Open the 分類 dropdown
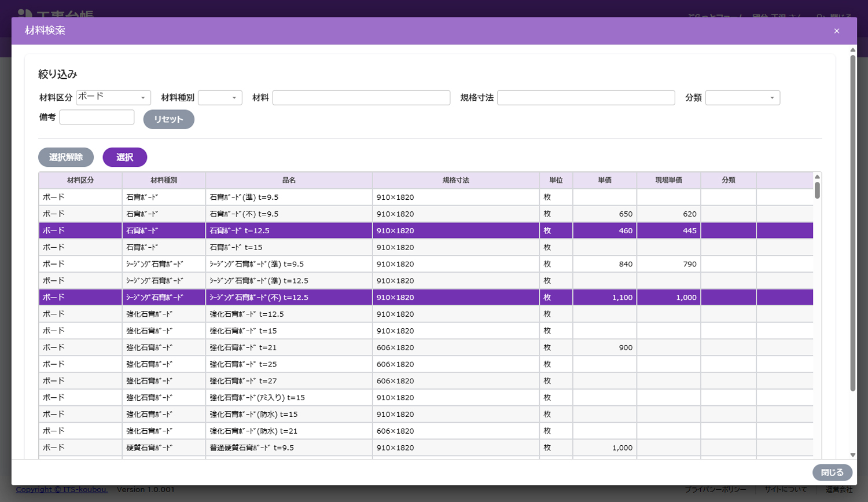 (x=742, y=97)
